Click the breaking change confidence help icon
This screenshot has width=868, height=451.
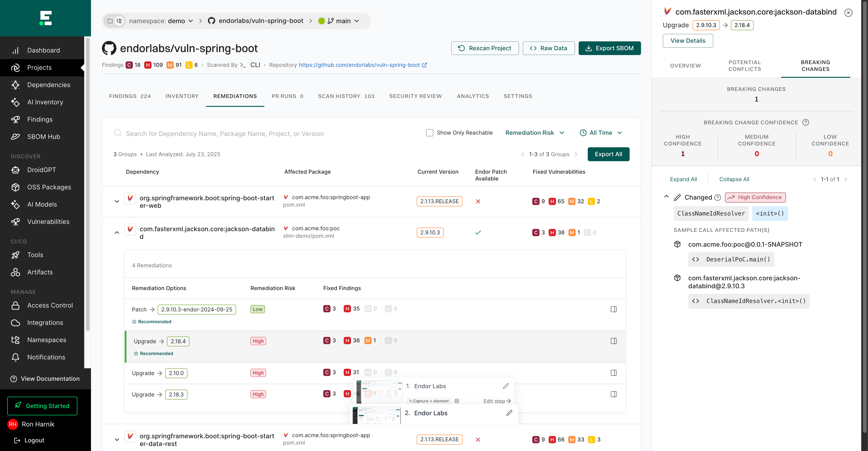coord(805,122)
